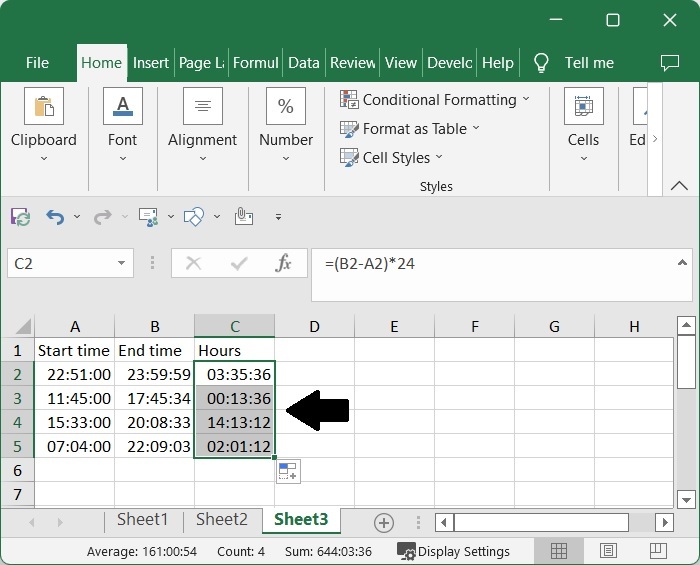Select cell with 14:13:12
This screenshot has height=565, width=700.
[x=234, y=422]
